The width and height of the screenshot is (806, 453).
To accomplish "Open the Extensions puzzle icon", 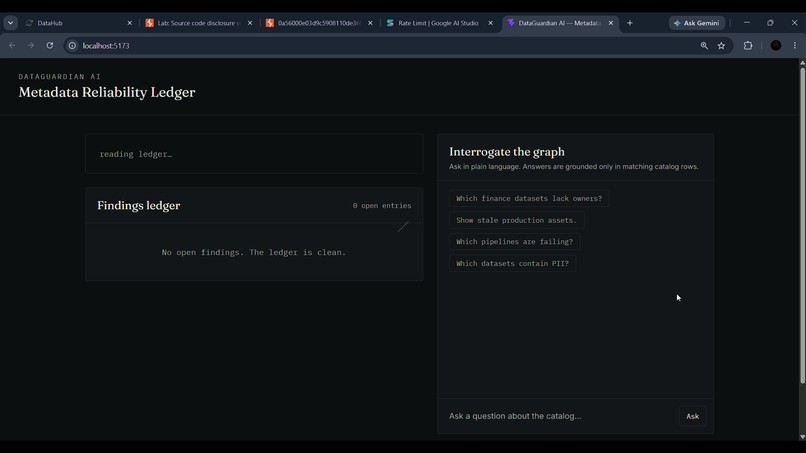I will (x=748, y=45).
